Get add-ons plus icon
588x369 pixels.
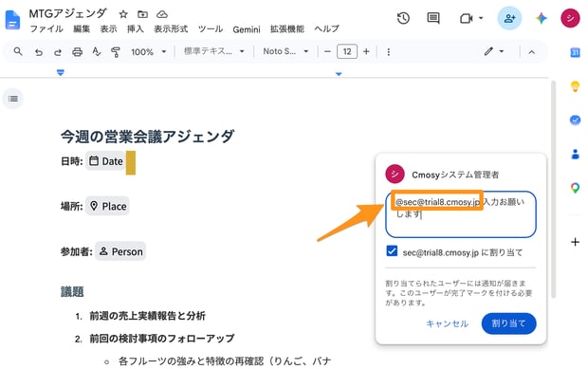tap(575, 242)
